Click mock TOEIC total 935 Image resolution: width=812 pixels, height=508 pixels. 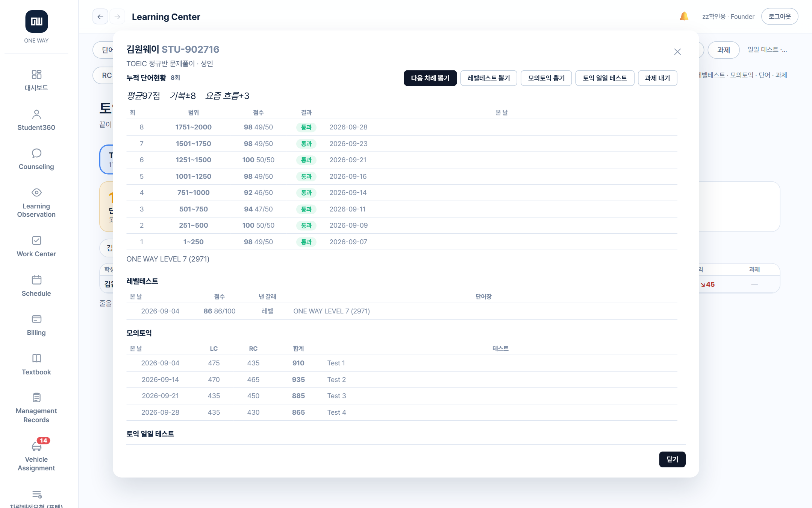point(298,380)
